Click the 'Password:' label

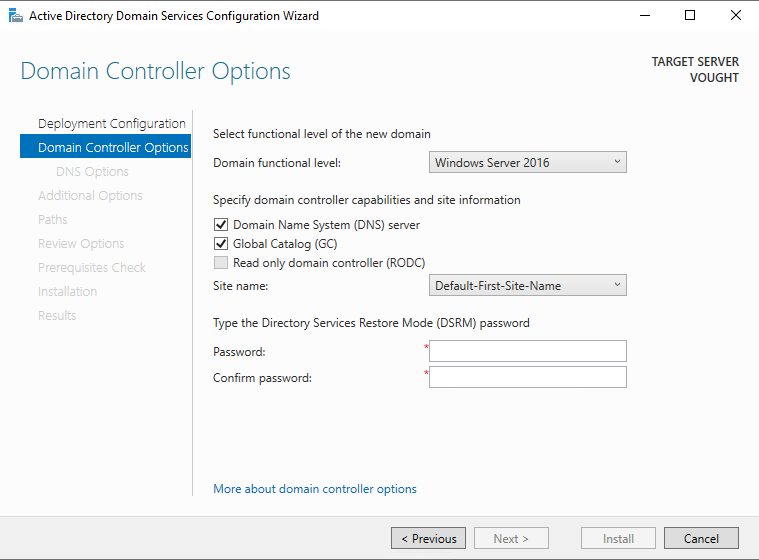239,352
